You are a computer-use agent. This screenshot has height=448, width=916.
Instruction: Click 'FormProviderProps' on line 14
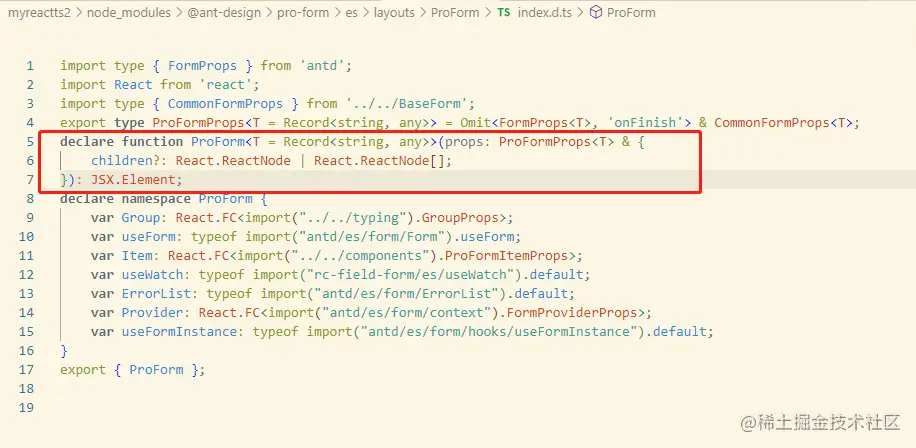tap(572, 312)
